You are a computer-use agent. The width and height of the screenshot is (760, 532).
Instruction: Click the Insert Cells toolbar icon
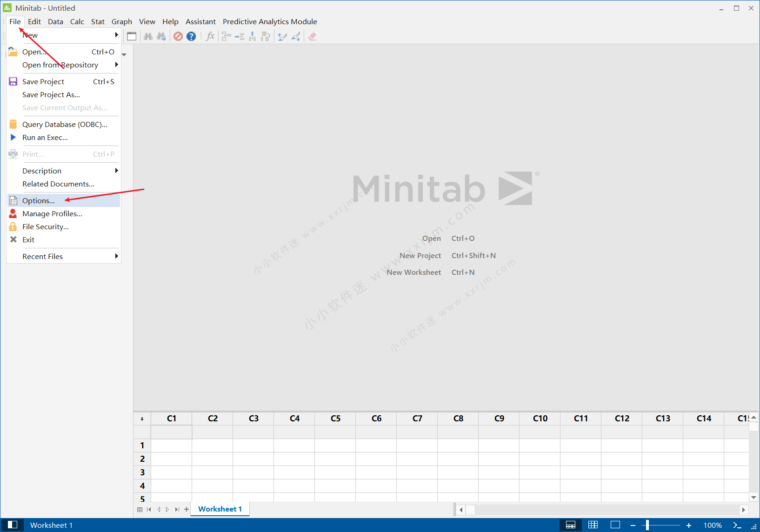pos(227,36)
